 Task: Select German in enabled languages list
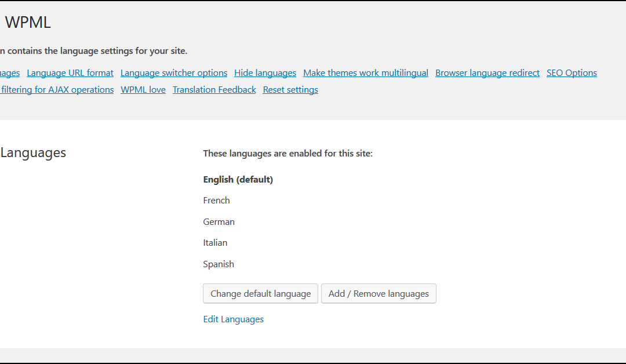pyautogui.click(x=219, y=222)
